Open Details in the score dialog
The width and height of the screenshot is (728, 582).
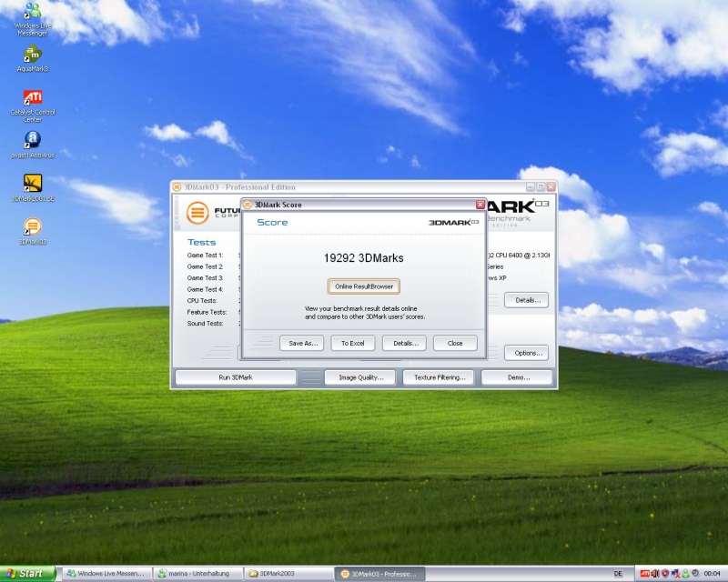coord(404,344)
